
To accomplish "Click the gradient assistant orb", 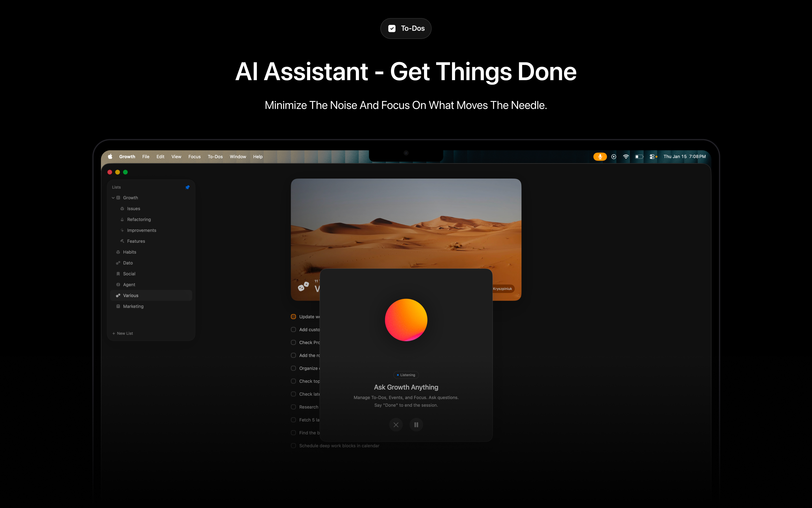I will coord(406,320).
